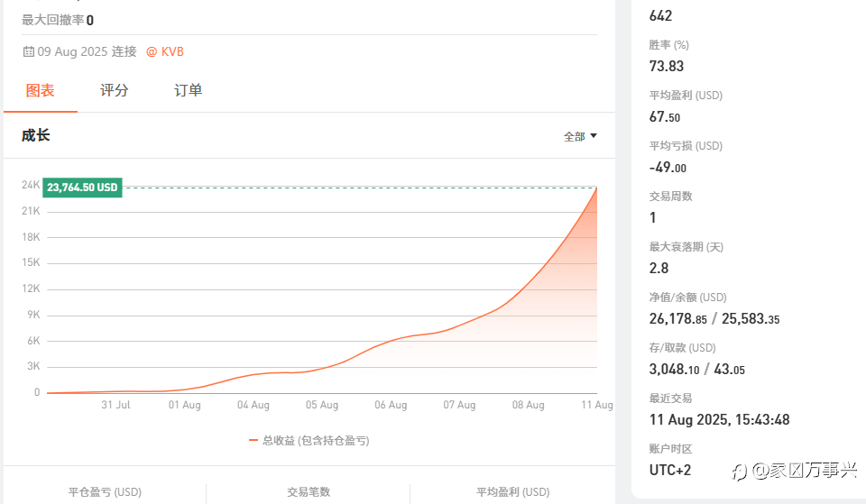This screenshot has width=866, height=504.
Task: Switch to the 图表 tab
Action: 41,90
